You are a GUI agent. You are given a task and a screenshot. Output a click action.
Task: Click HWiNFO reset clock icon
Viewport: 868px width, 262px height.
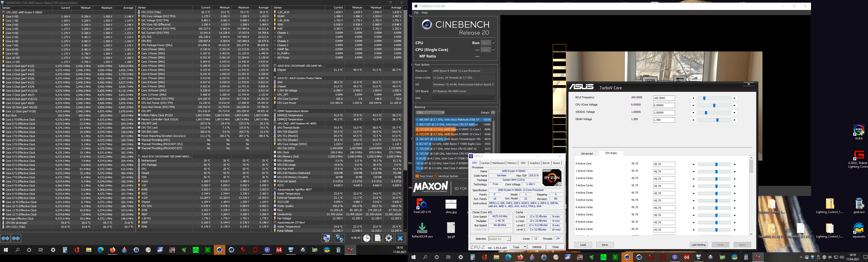click(x=367, y=238)
